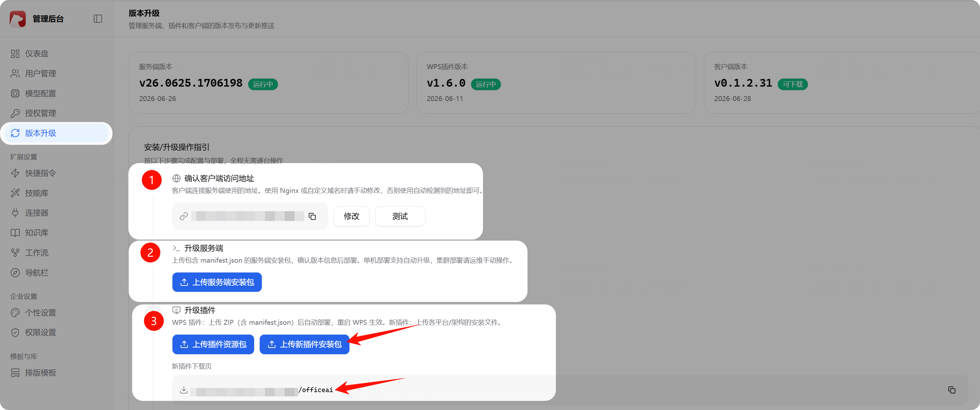Click the 运行中 badge next to v26.0625.1706198

click(x=263, y=84)
